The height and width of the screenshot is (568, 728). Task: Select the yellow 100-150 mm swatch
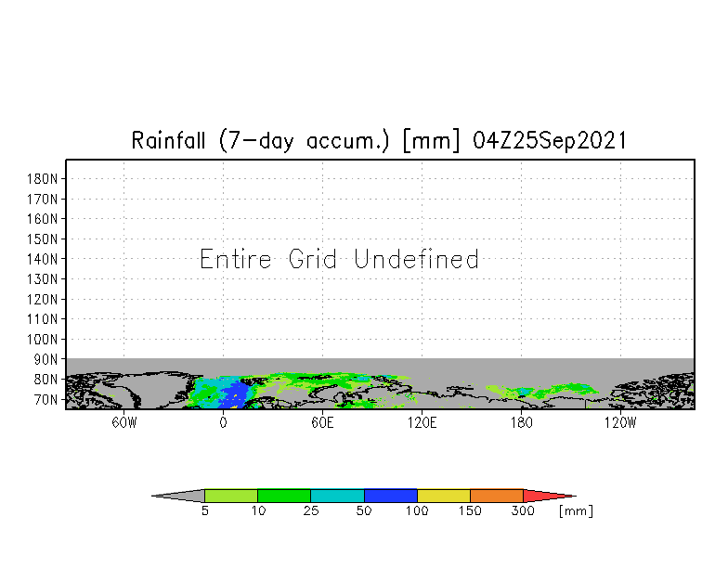[x=444, y=496]
